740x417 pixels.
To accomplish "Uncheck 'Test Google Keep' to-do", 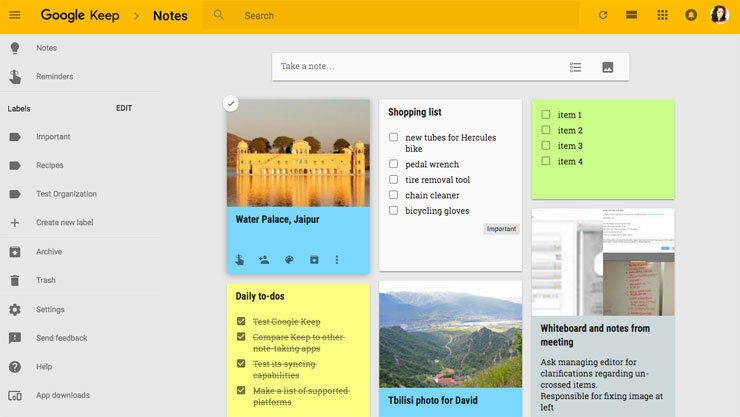I will click(x=241, y=321).
